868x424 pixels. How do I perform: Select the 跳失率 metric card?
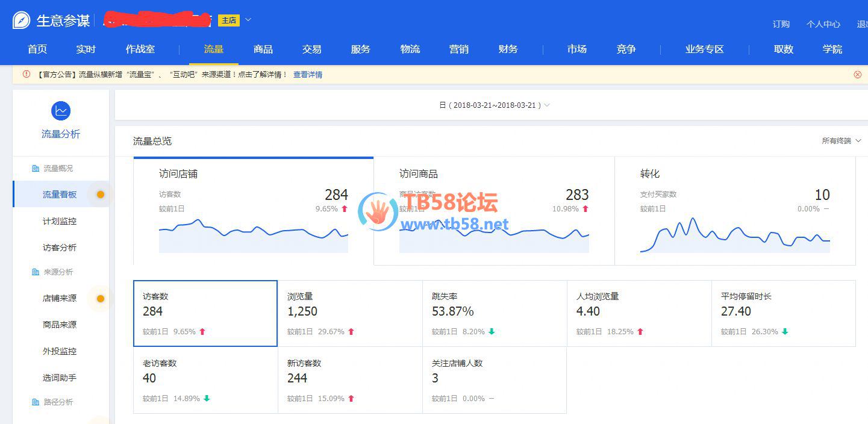tap(495, 313)
